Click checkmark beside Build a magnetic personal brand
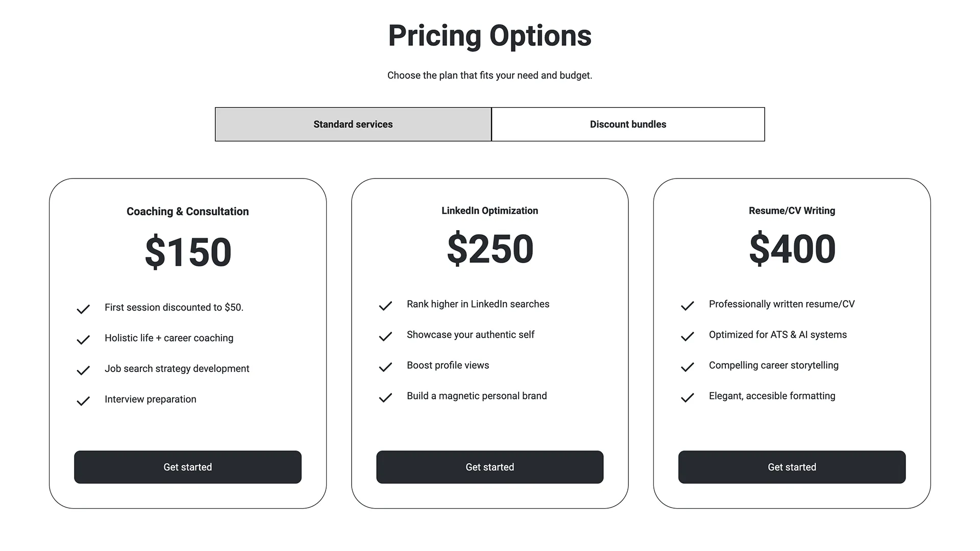 (x=385, y=397)
